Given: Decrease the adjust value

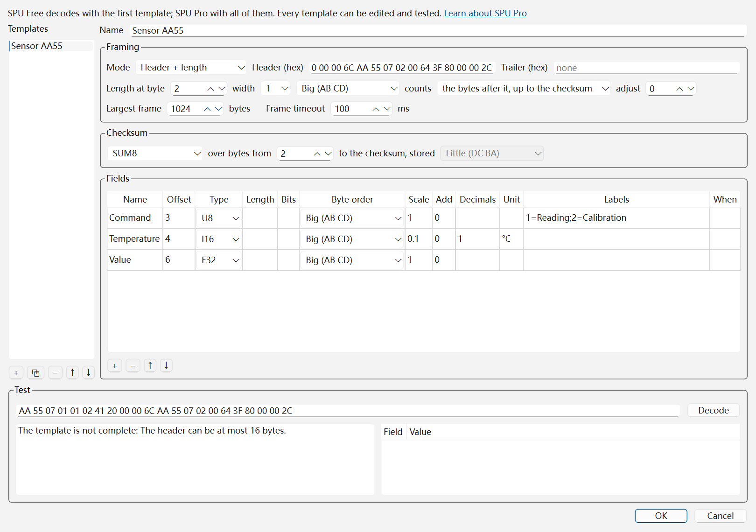Looking at the screenshot, I should (691, 89).
